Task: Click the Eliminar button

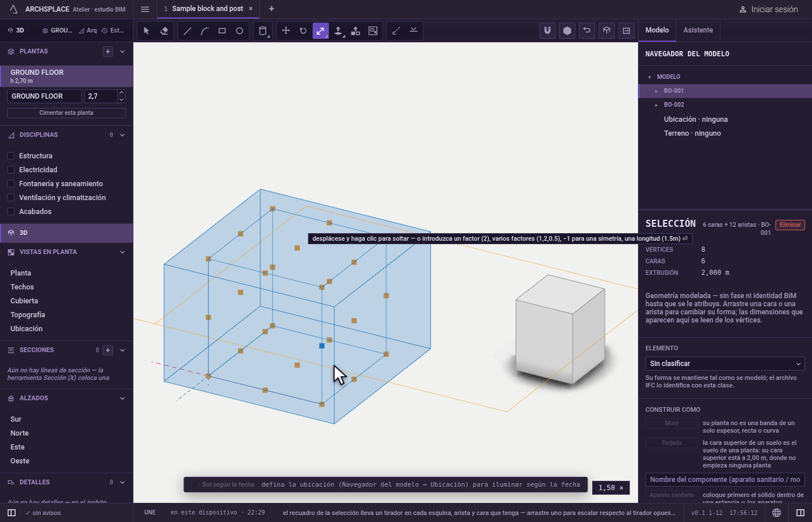Action: pos(790,225)
